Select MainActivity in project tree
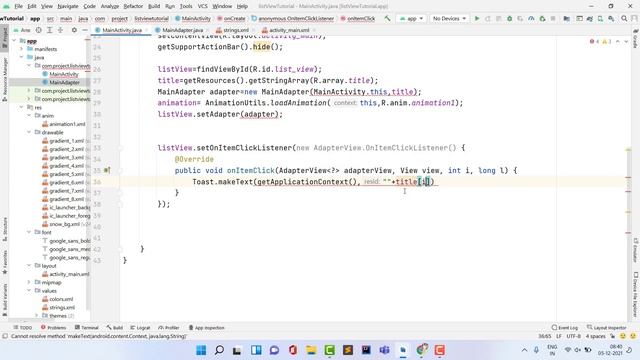The width and height of the screenshot is (640, 360). coord(64,74)
